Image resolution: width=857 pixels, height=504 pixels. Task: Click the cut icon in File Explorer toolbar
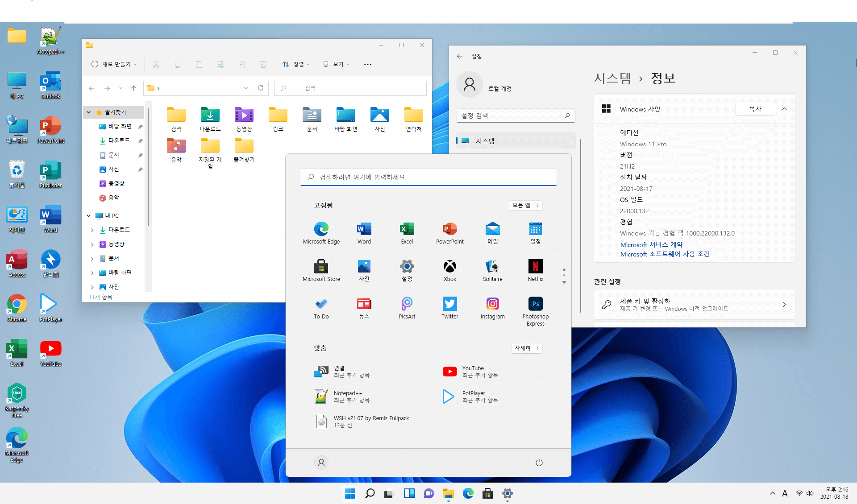pyautogui.click(x=156, y=64)
